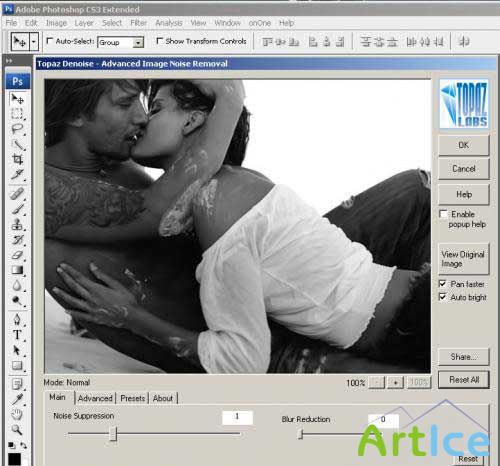Open the View menu
The image size is (500, 466).
(x=198, y=23)
